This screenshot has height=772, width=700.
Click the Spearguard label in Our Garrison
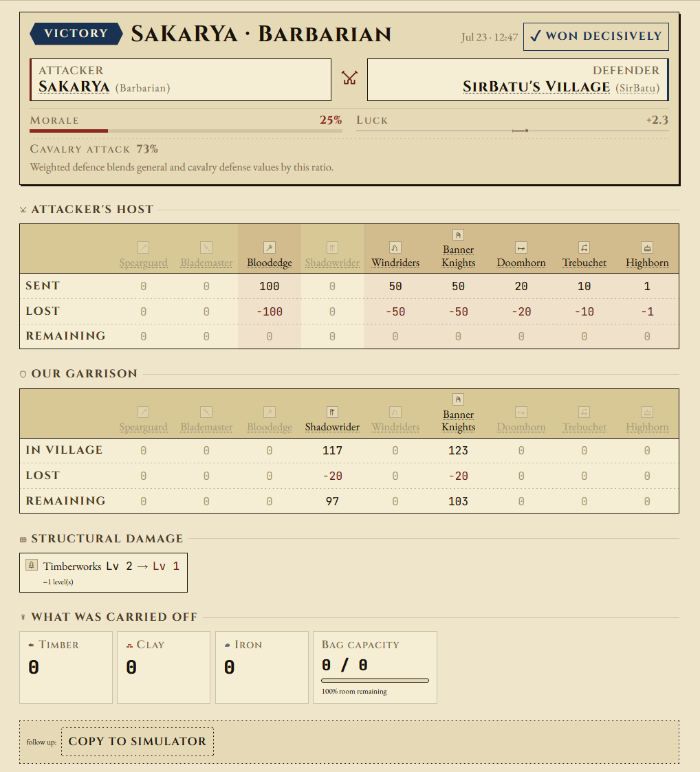pyautogui.click(x=143, y=427)
